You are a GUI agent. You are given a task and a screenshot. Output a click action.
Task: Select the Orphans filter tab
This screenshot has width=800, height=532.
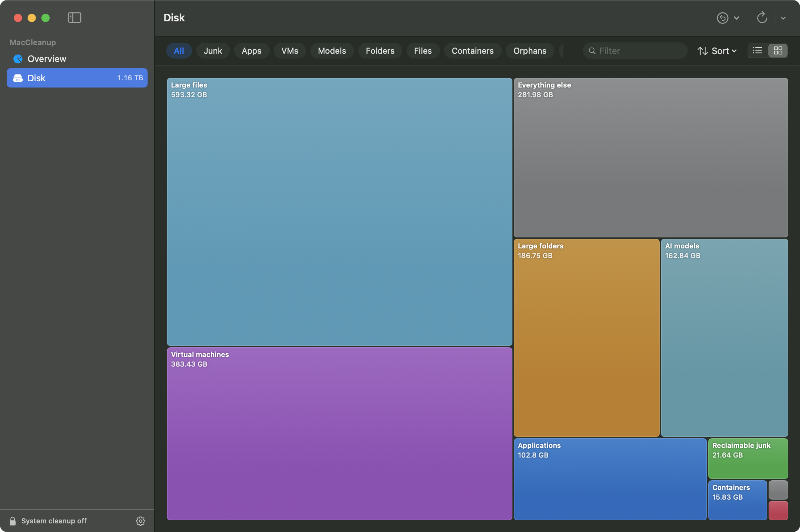pos(530,51)
